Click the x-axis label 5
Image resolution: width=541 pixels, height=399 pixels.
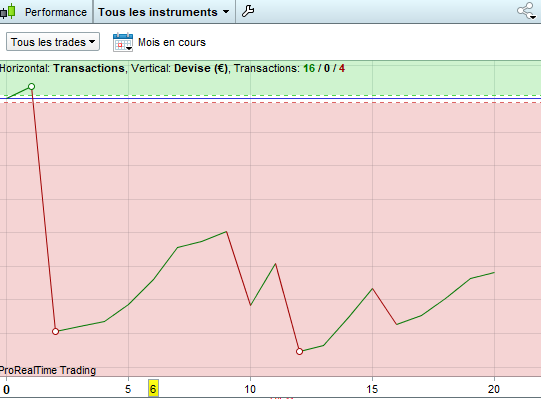pyautogui.click(x=128, y=390)
